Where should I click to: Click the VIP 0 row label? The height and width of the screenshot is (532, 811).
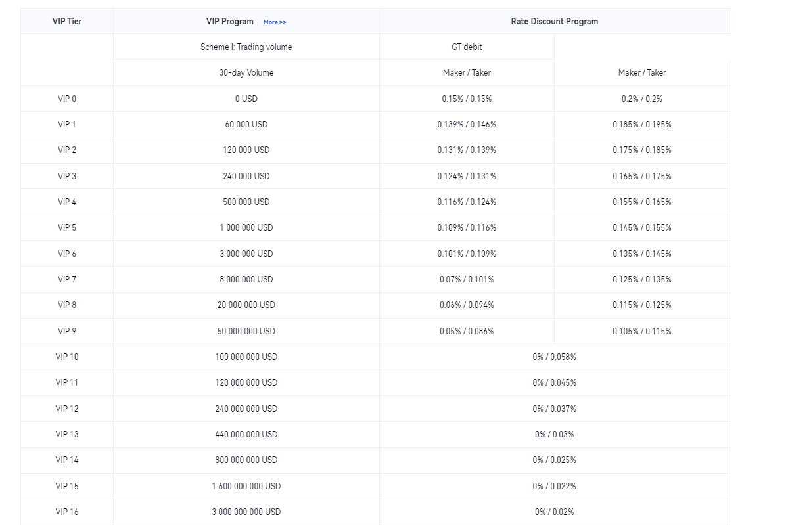click(67, 99)
